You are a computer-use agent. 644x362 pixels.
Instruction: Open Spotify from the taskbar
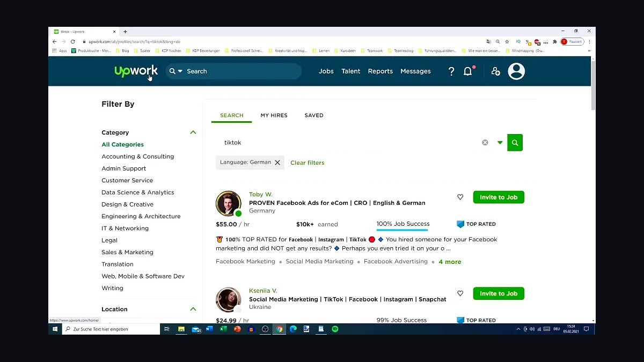335,329
